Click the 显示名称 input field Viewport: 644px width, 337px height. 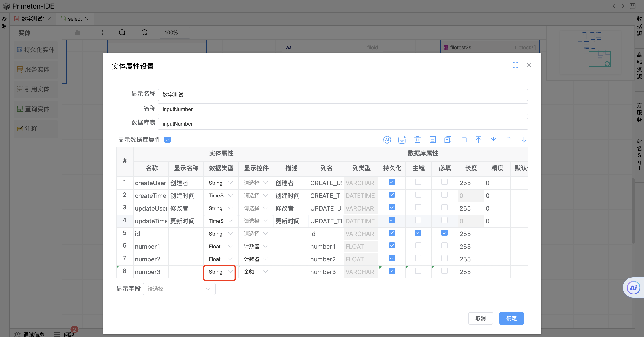coord(343,95)
